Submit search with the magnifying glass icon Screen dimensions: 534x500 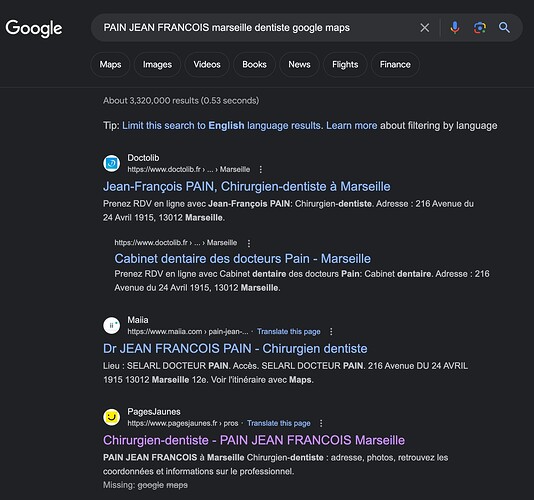(x=504, y=28)
